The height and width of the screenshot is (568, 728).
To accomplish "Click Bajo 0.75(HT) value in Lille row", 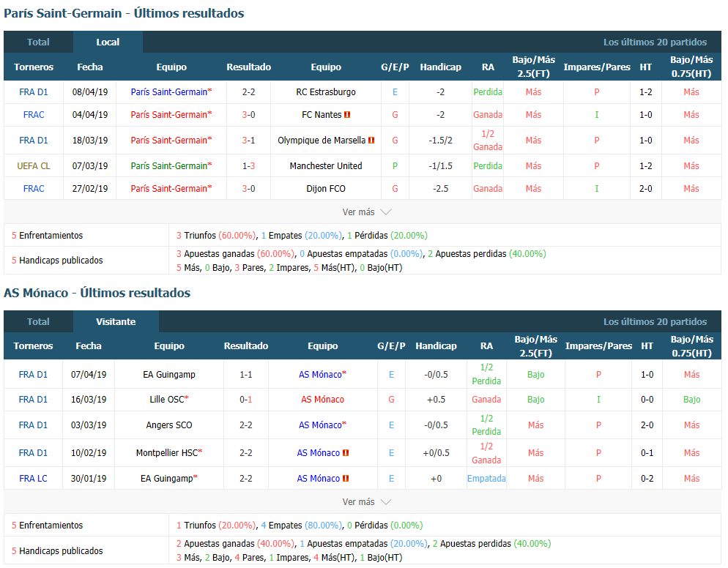I will (x=691, y=400).
